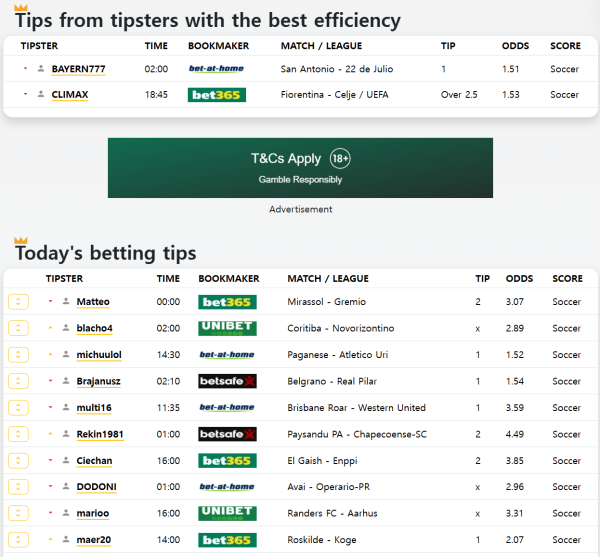Open tipster BAYERN777's profile

[x=78, y=69]
